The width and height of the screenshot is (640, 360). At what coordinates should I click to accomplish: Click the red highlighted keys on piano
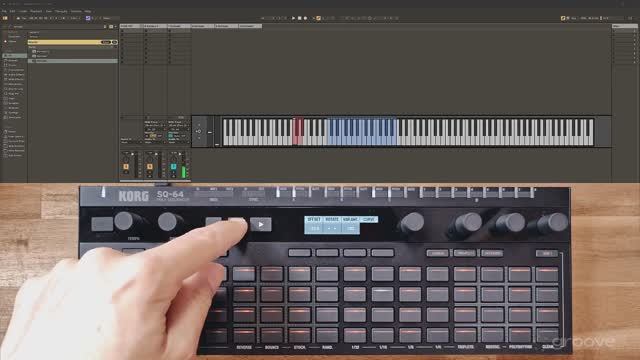[x=298, y=131]
